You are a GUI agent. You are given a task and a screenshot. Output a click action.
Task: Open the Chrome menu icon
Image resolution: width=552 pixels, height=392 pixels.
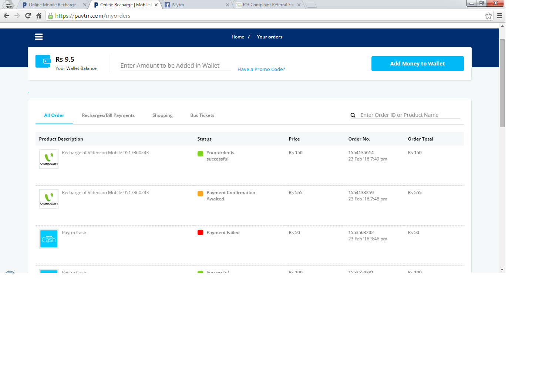pos(499,16)
